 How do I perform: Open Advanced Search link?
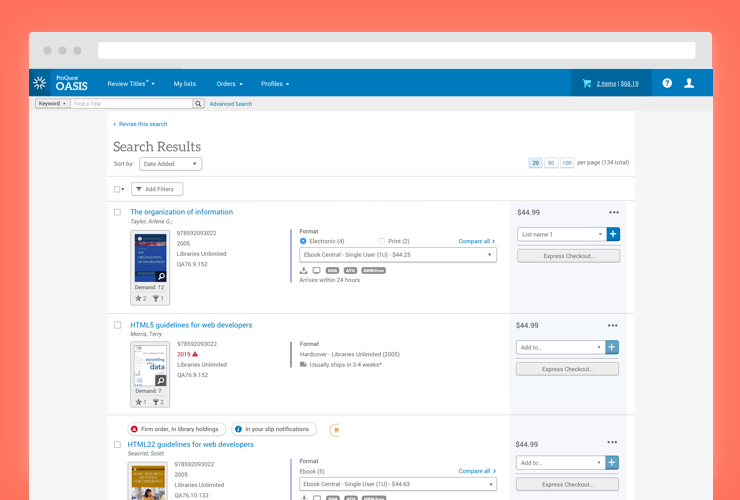click(x=231, y=104)
